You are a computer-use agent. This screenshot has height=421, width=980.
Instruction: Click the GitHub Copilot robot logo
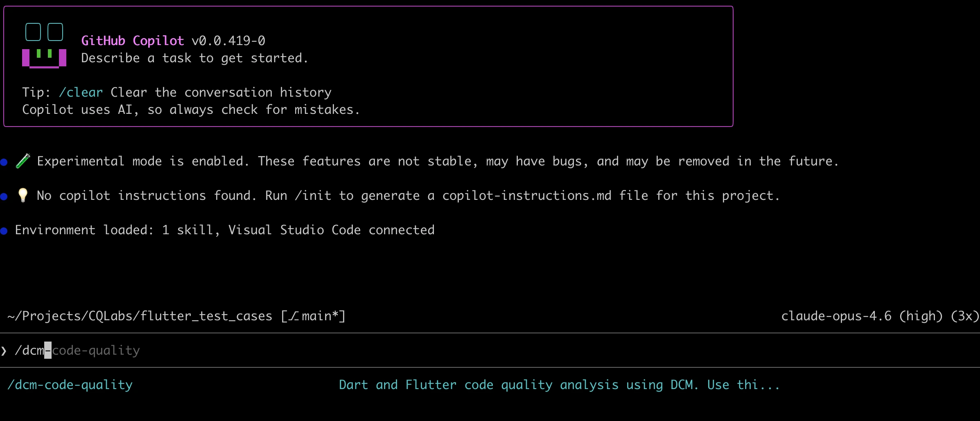[x=43, y=46]
